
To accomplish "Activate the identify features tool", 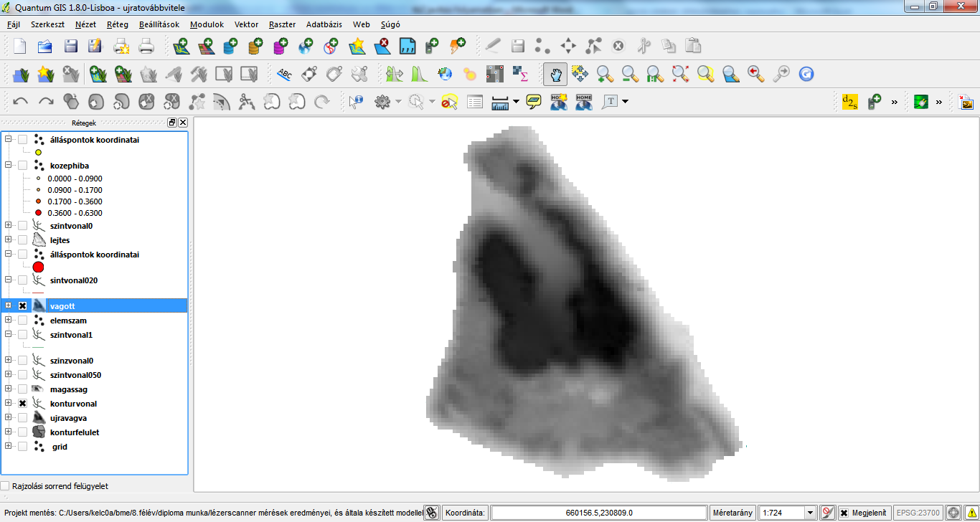I will (x=357, y=102).
